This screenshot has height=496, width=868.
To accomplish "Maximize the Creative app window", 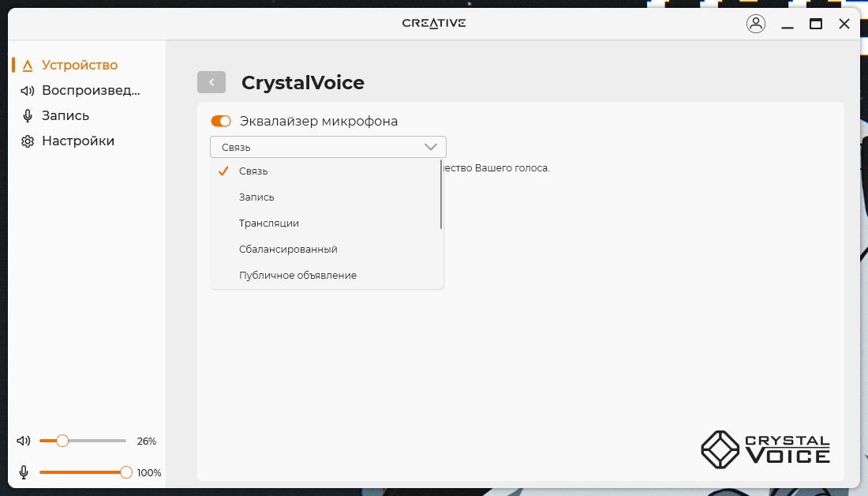I will (x=815, y=24).
